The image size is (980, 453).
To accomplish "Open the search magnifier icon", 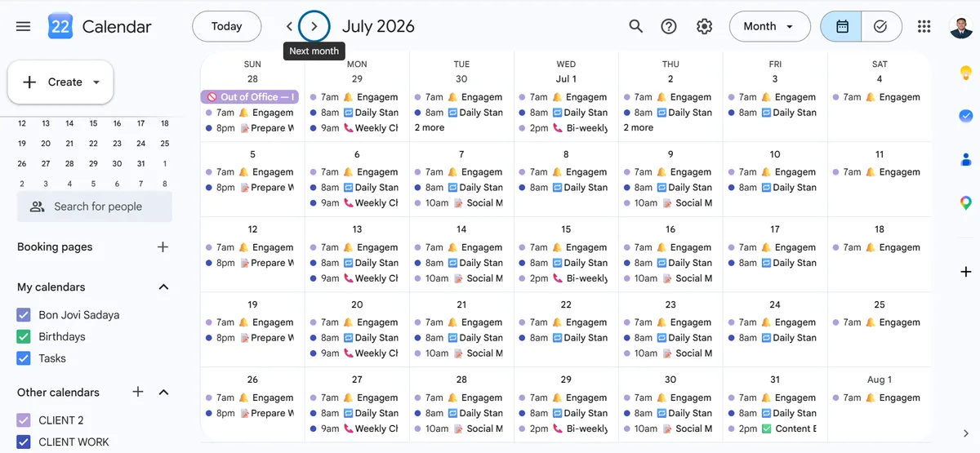I will (636, 26).
